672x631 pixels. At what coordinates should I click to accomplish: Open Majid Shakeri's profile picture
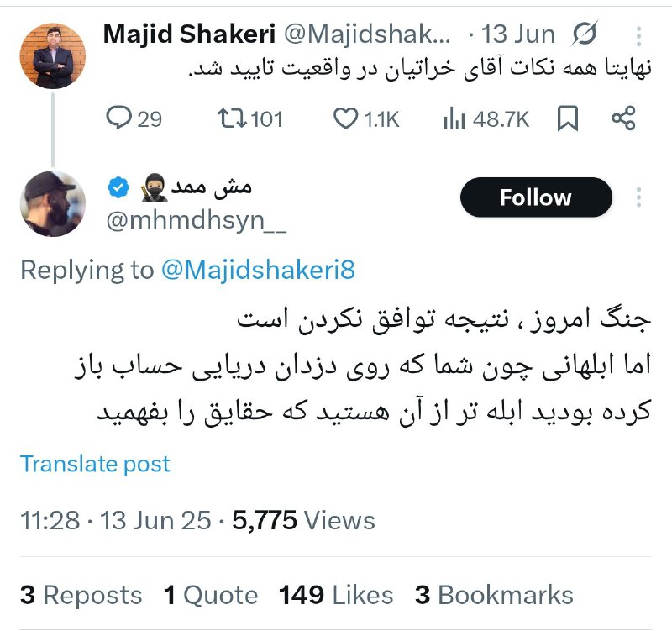click(x=53, y=56)
